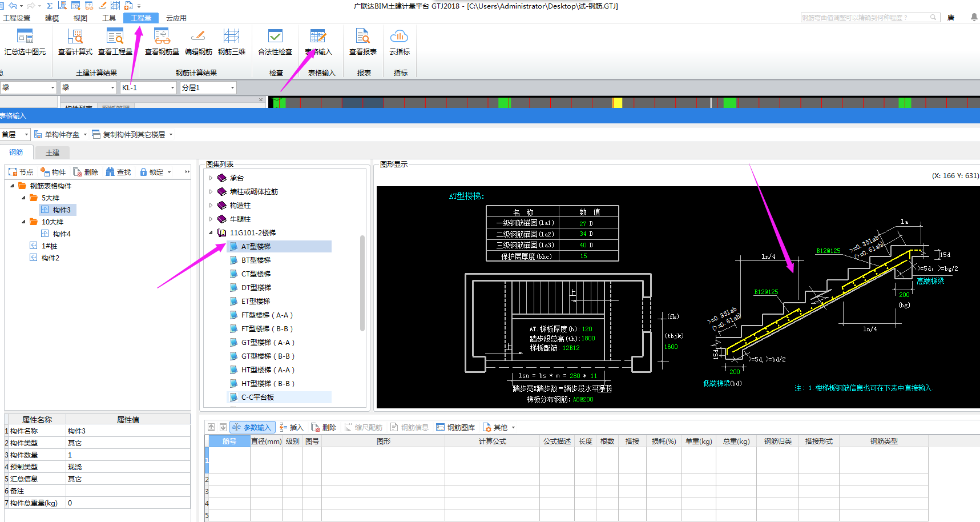The height and width of the screenshot is (522, 980).
Task: Click 锁定 lock button
Action: click(x=155, y=172)
